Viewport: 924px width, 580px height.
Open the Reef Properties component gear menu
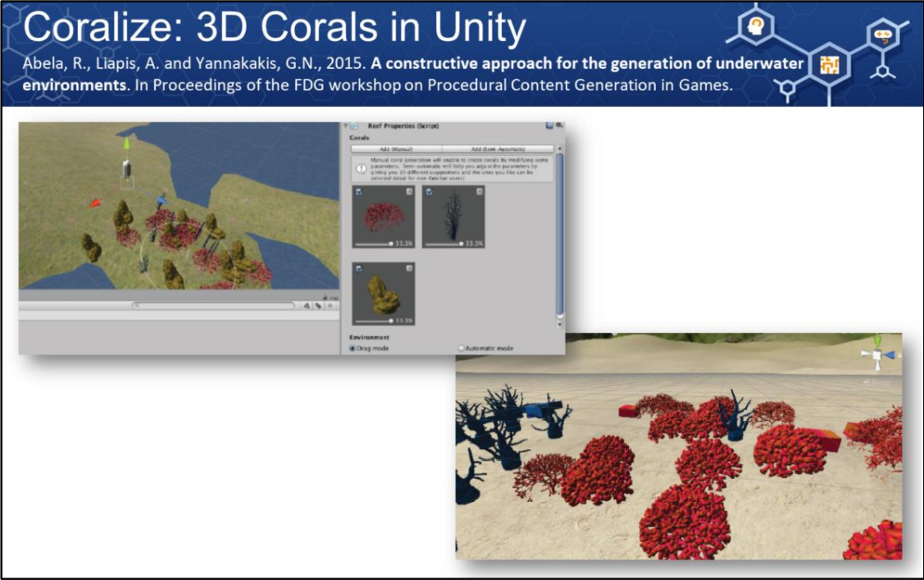tap(559, 126)
